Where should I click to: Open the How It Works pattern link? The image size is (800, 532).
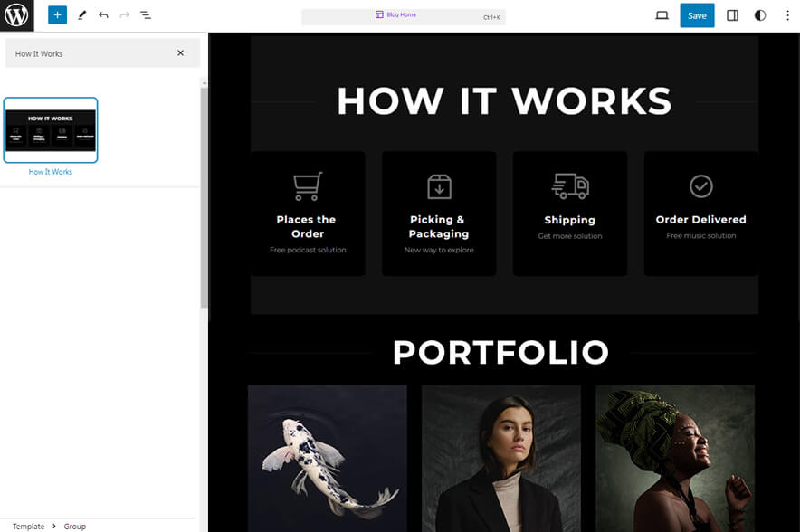pyautogui.click(x=51, y=171)
